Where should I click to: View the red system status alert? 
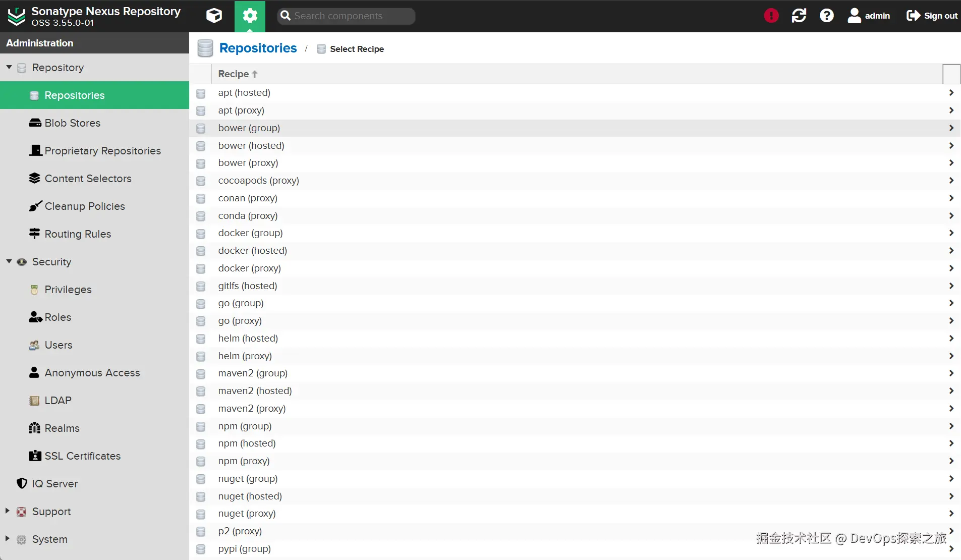[x=771, y=16]
